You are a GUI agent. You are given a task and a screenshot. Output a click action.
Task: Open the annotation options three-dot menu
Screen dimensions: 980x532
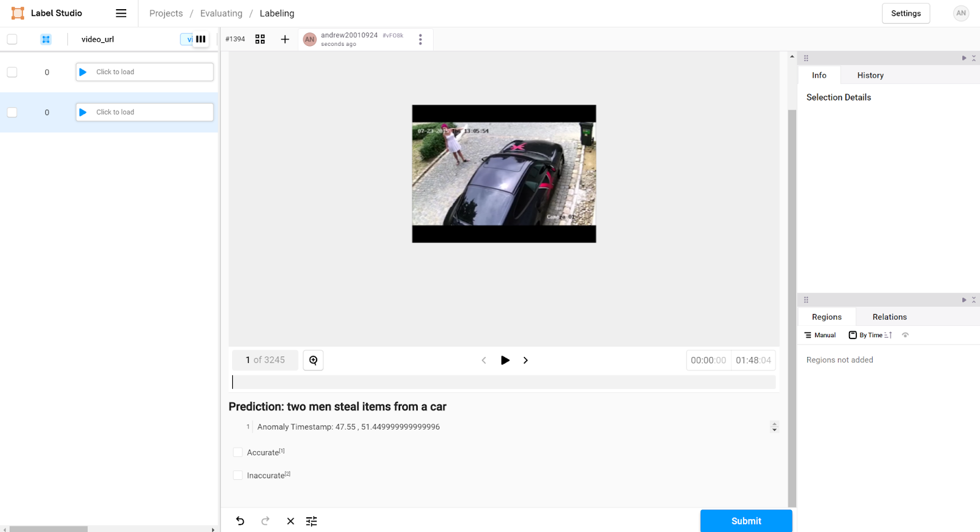420,39
